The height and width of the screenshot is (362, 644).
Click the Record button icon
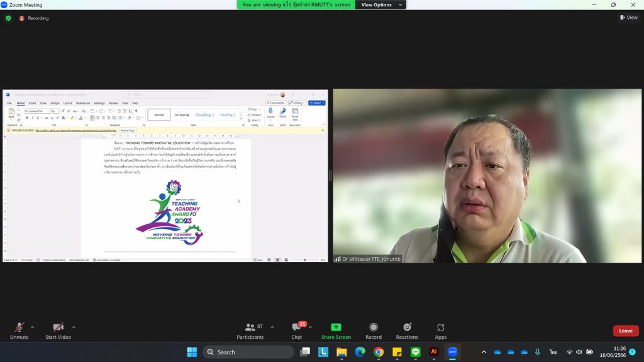tap(374, 327)
